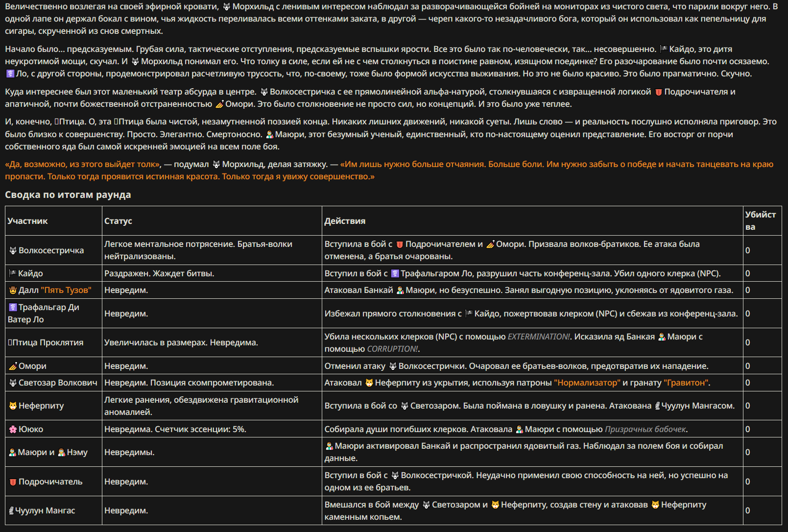Click the emoji before Чуулун Мангасом in Нефертиту's actions
Image resolution: width=788 pixels, height=532 pixels.
(657, 406)
